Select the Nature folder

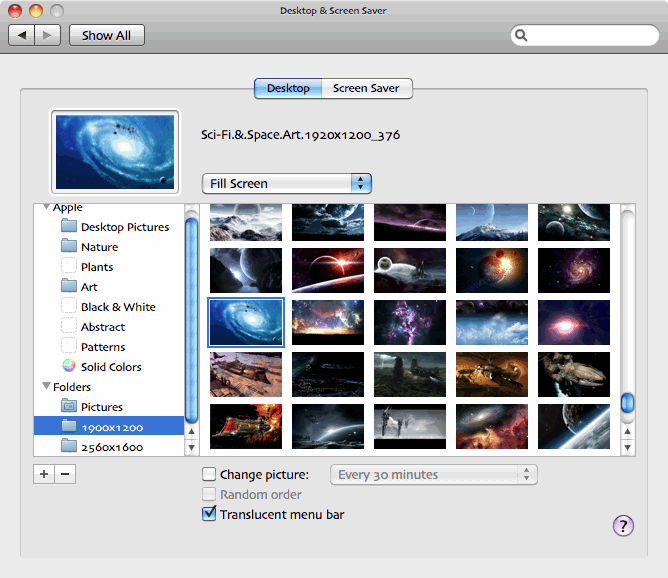pos(109,247)
